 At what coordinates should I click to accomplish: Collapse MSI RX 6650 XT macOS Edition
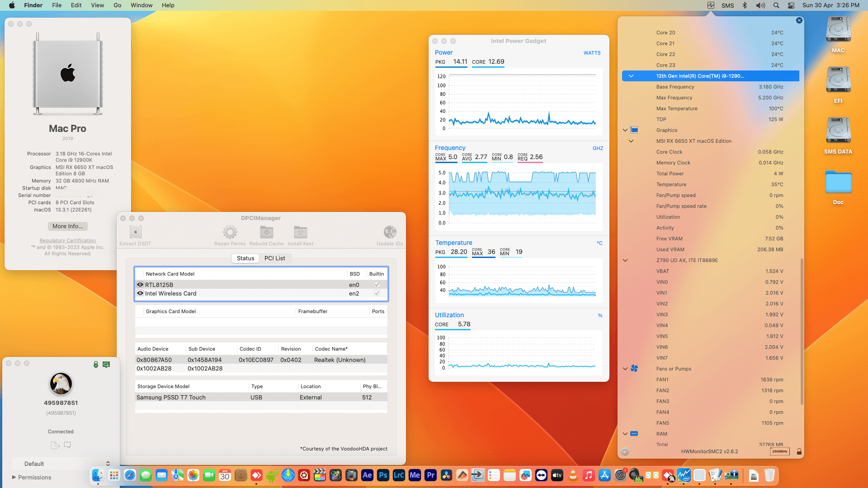[x=631, y=141]
